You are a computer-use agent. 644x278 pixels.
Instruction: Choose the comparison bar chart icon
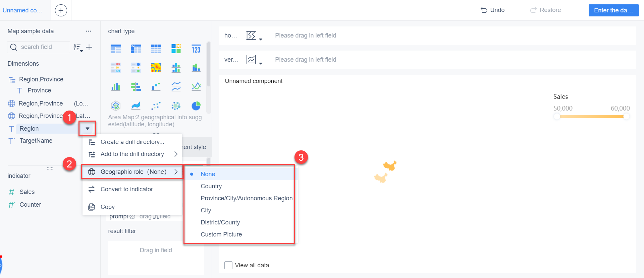click(136, 87)
